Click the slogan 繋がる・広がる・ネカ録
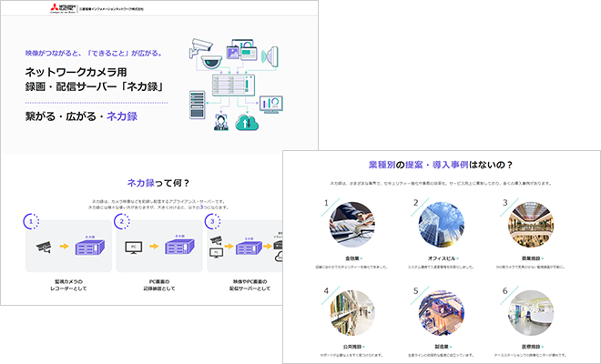 (x=81, y=116)
